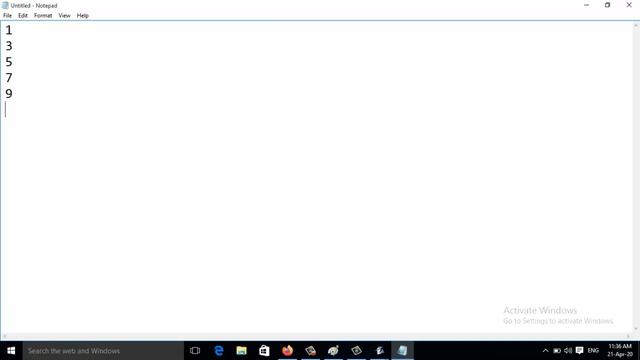Click the horizontal scrollbar right arrow
640x360 pixels.
click(x=628, y=336)
